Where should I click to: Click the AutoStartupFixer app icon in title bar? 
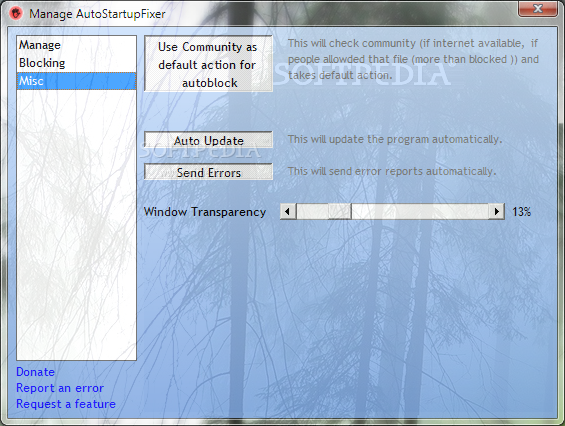(x=16, y=13)
